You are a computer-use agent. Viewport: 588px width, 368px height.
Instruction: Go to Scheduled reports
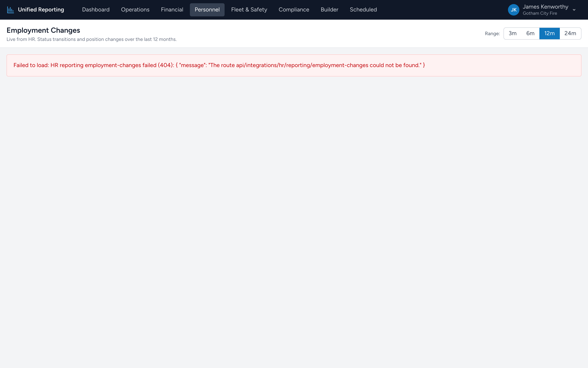[363, 10]
